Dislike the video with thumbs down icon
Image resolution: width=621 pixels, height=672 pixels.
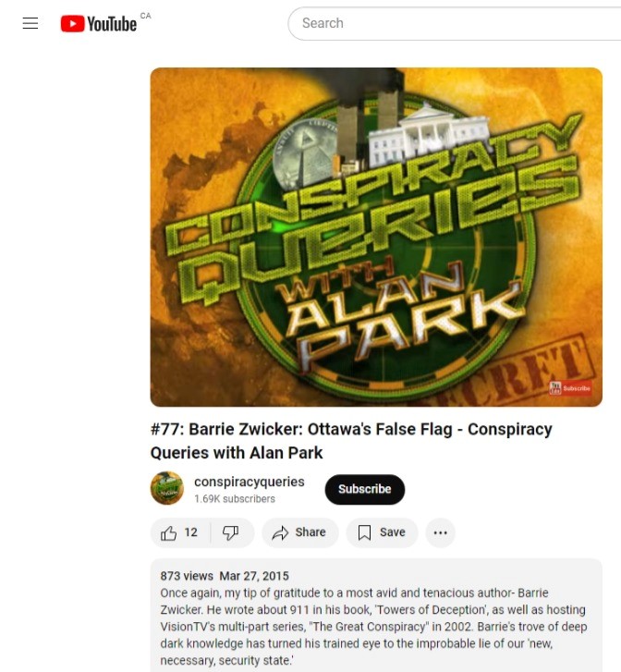coord(231,533)
